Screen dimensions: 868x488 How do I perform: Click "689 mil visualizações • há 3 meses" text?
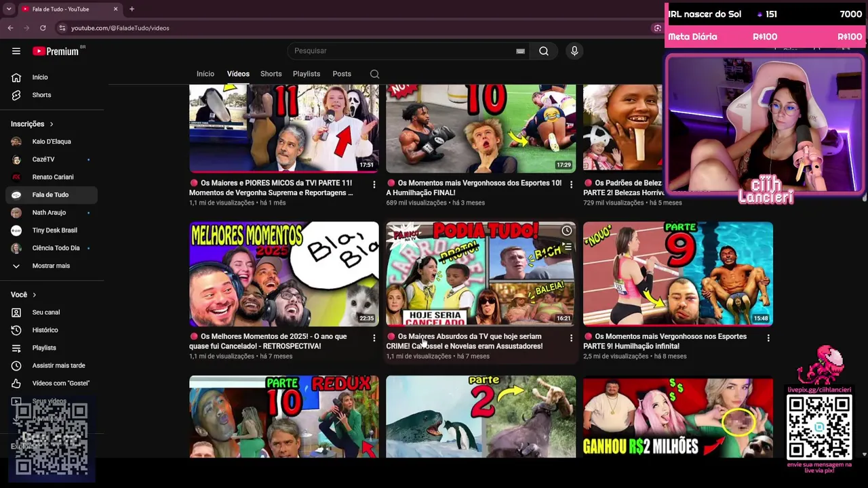(x=435, y=203)
